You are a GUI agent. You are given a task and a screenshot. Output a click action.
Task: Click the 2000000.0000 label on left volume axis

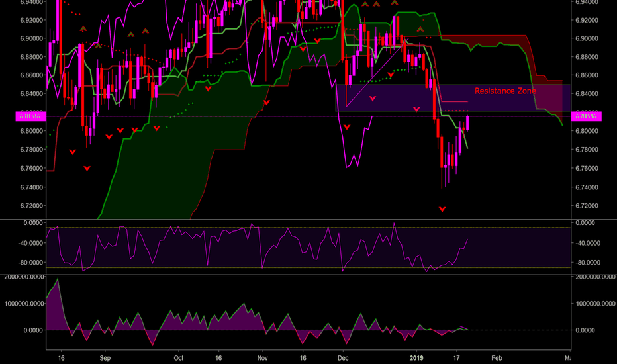(24, 277)
